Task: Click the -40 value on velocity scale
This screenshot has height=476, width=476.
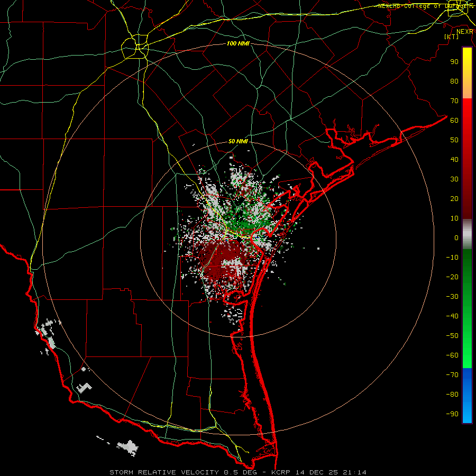Action: [x=452, y=316]
